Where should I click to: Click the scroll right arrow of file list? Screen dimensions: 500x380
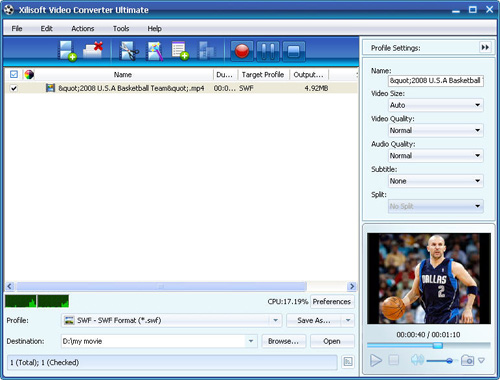click(352, 286)
